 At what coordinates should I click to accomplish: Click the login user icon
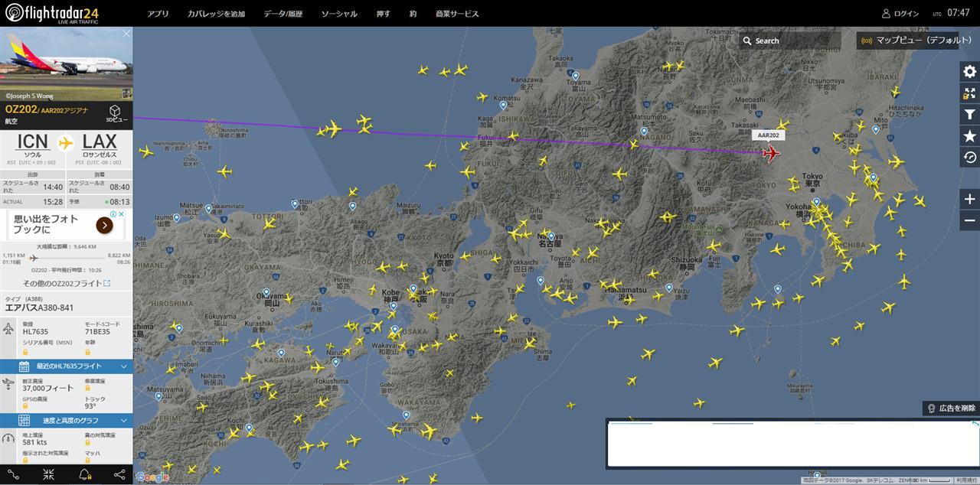click(x=887, y=14)
